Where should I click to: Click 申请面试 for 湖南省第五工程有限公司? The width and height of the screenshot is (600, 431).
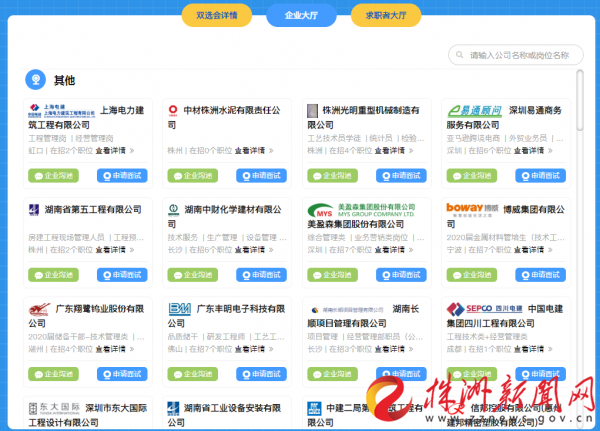point(122,275)
